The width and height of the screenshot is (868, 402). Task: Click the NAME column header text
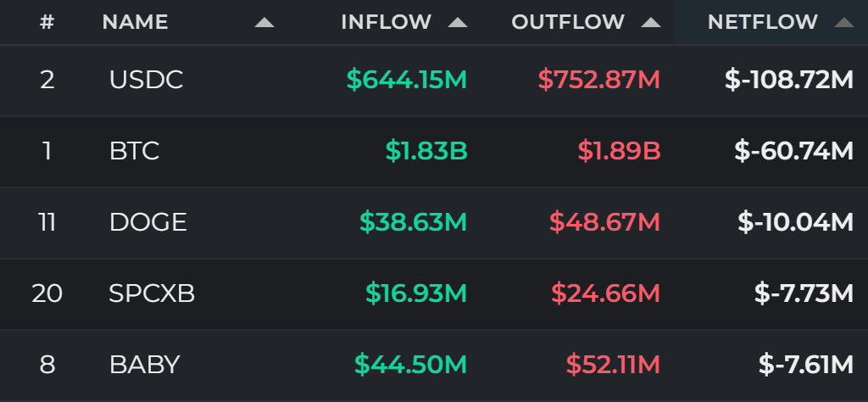click(135, 22)
